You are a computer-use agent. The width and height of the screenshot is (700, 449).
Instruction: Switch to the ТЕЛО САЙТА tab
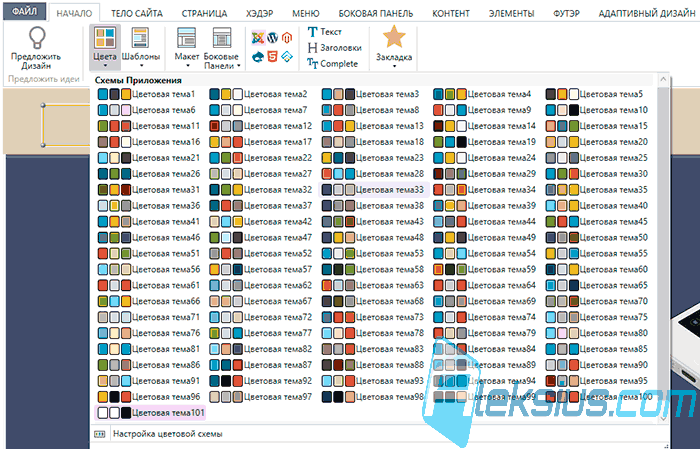[137, 13]
